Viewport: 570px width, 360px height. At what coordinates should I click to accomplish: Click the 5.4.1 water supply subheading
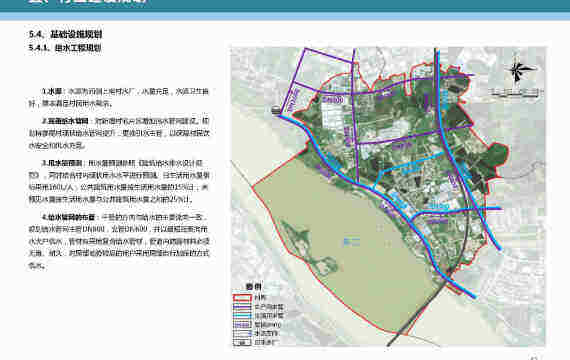click(x=65, y=48)
